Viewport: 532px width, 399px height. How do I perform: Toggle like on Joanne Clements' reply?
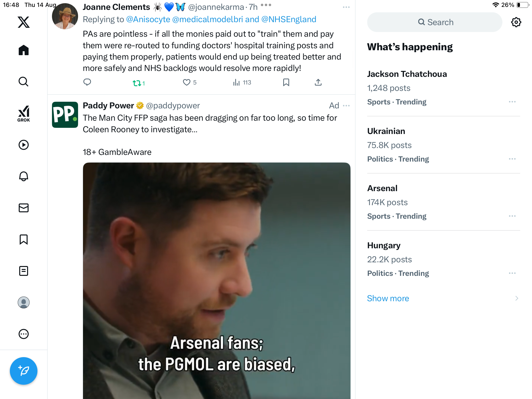coord(187,82)
